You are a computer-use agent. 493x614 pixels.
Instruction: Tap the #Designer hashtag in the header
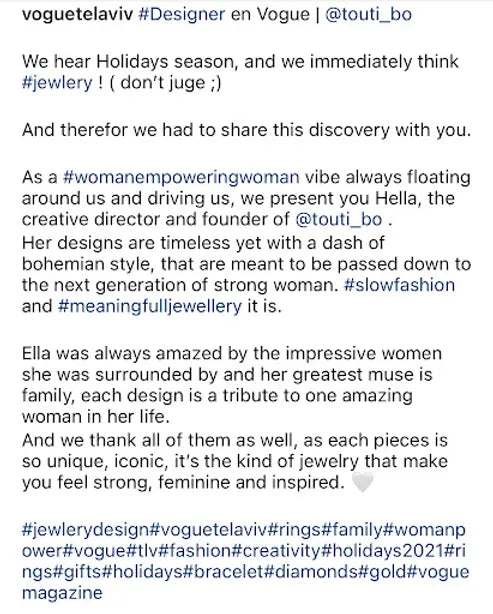pos(182,15)
